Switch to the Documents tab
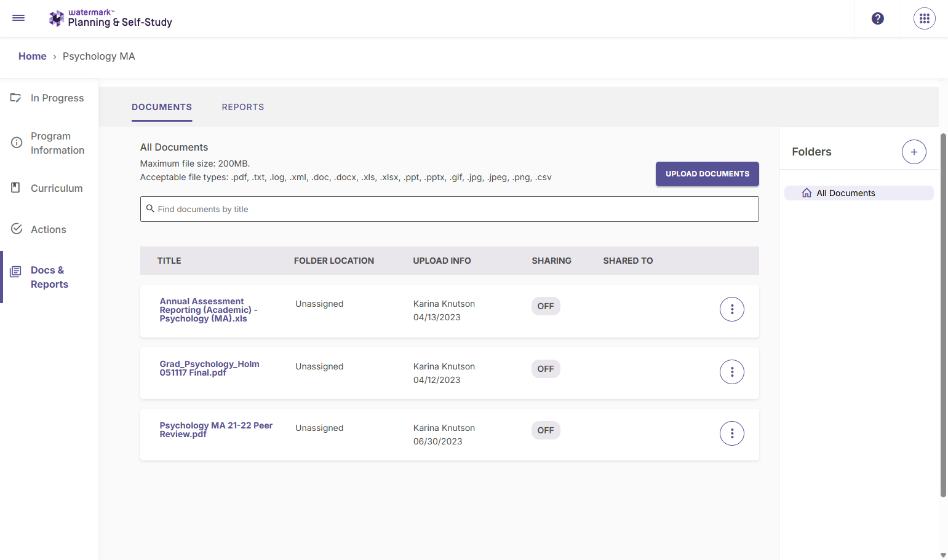Image resolution: width=948 pixels, height=560 pixels. click(x=162, y=107)
